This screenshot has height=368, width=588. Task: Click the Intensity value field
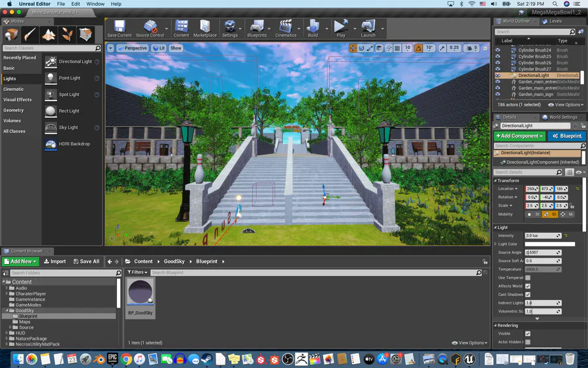pyautogui.click(x=543, y=235)
